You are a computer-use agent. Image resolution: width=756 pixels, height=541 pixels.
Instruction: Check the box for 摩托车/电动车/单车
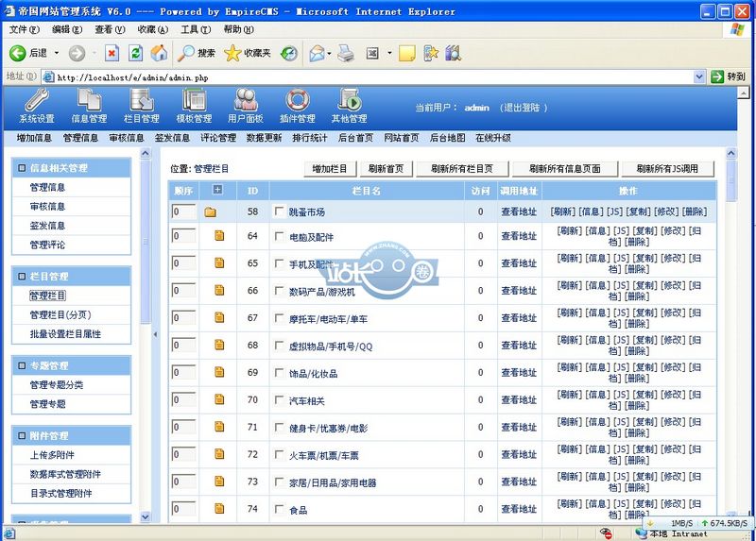click(279, 318)
